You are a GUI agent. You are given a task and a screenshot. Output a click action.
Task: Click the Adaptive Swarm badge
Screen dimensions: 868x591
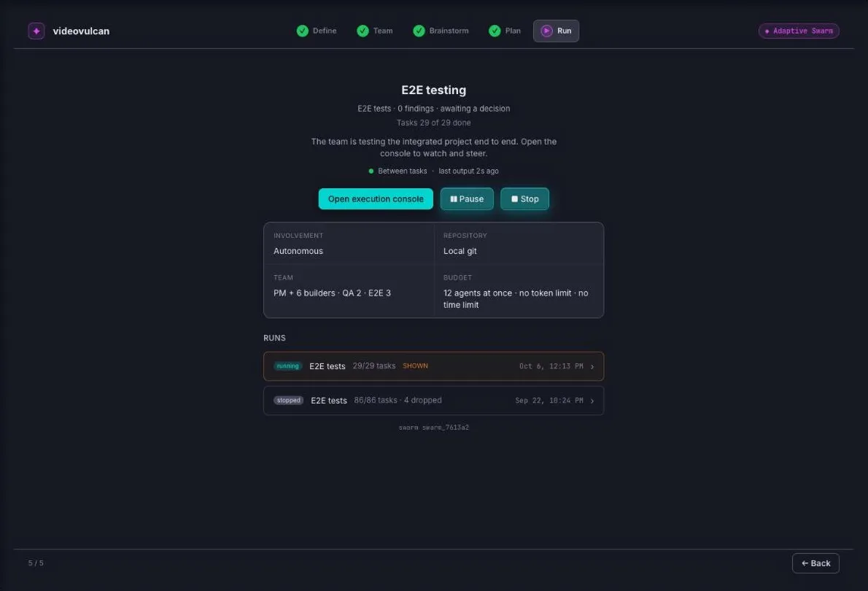pyautogui.click(x=799, y=31)
